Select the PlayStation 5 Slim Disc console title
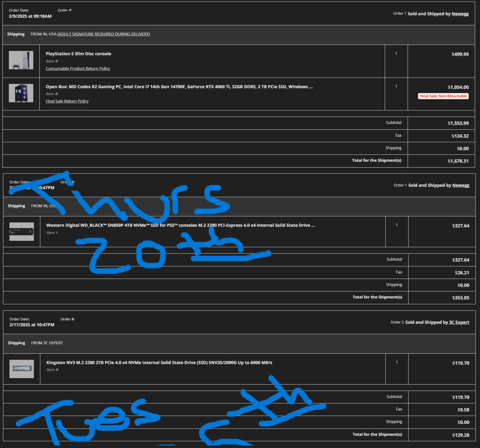The image size is (480, 448). coord(78,54)
